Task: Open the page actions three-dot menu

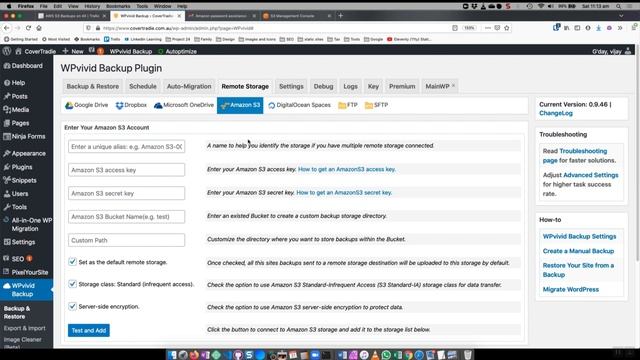Action: click(x=488, y=28)
